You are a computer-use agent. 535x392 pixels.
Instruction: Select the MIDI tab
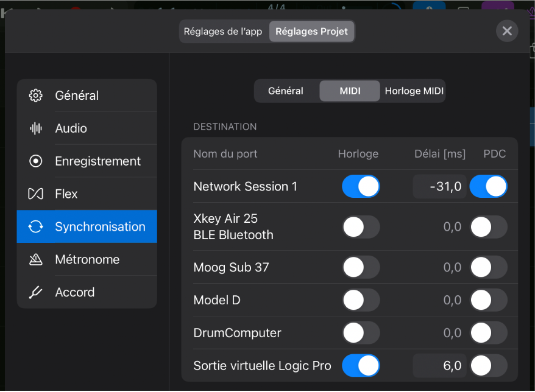[x=349, y=91]
